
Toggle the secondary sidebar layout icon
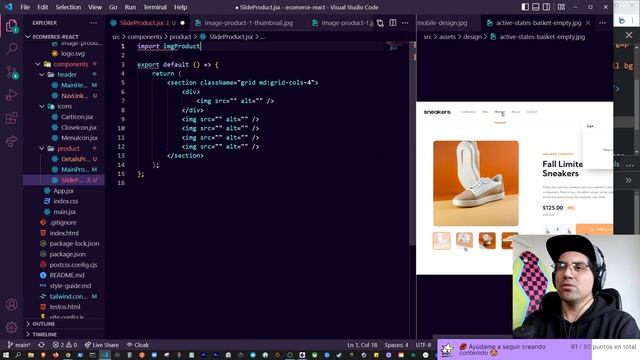pyautogui.click(x=546, y=7)
